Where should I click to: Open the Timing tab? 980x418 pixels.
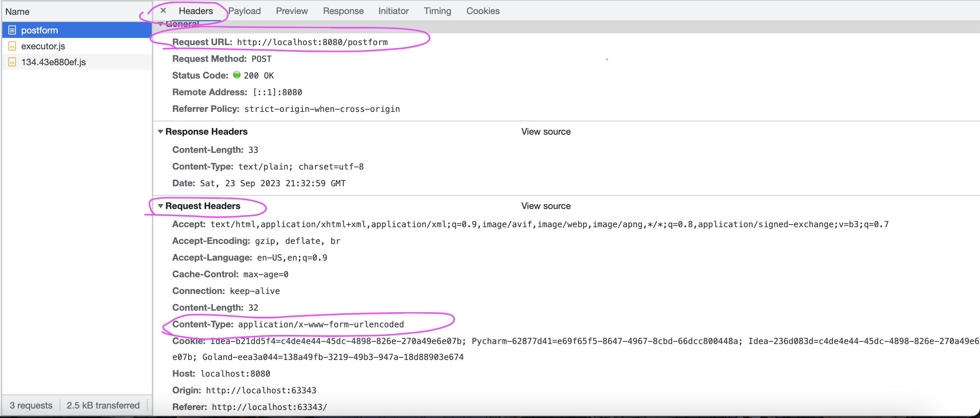point(438,11)
